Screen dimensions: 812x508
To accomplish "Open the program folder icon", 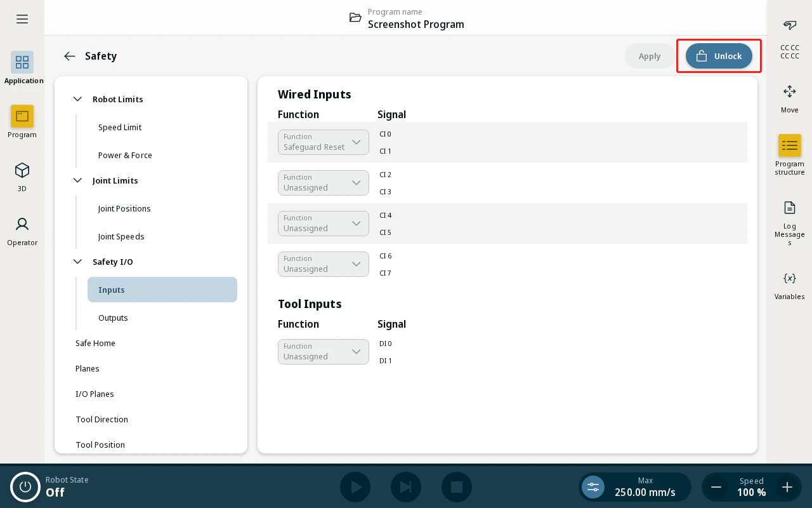I will point(356,18).
